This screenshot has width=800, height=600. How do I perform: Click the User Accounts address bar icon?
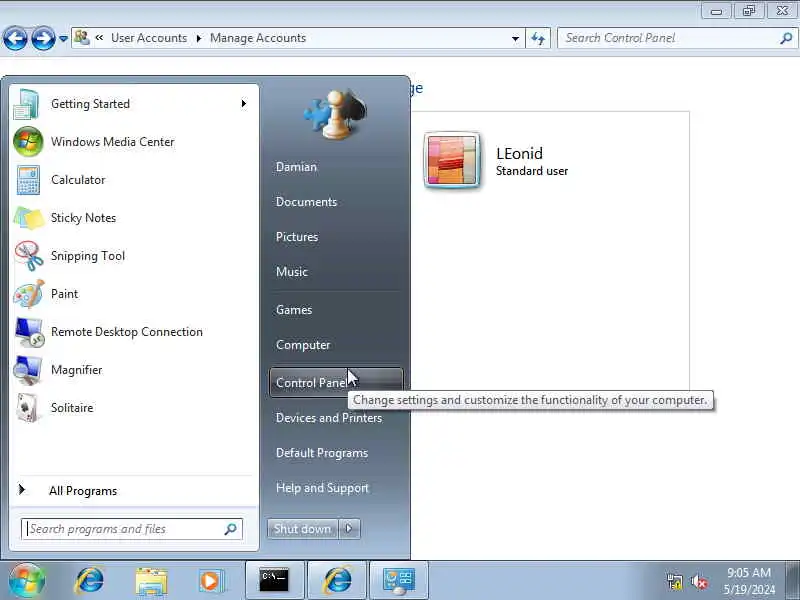tap(82, 37)
